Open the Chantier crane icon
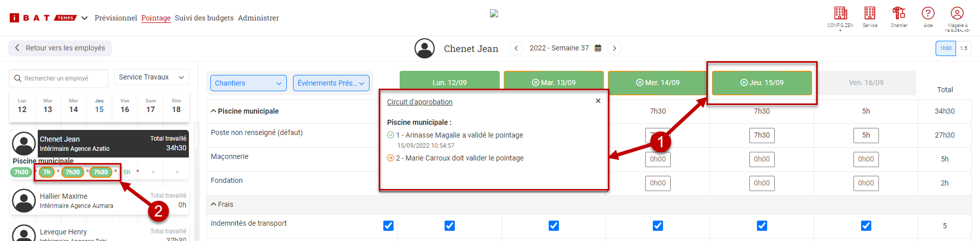Image resolution: width=980 pixels, height=241 pixels. (899, 13)
